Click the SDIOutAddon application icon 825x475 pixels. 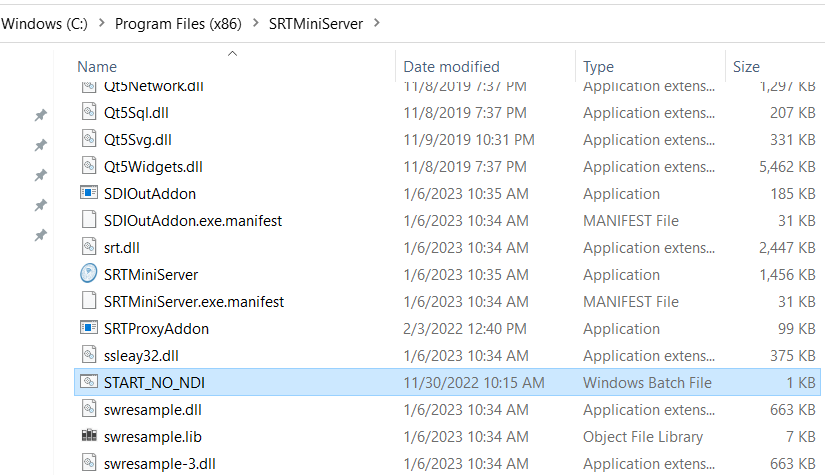click(x=89, y=193)
